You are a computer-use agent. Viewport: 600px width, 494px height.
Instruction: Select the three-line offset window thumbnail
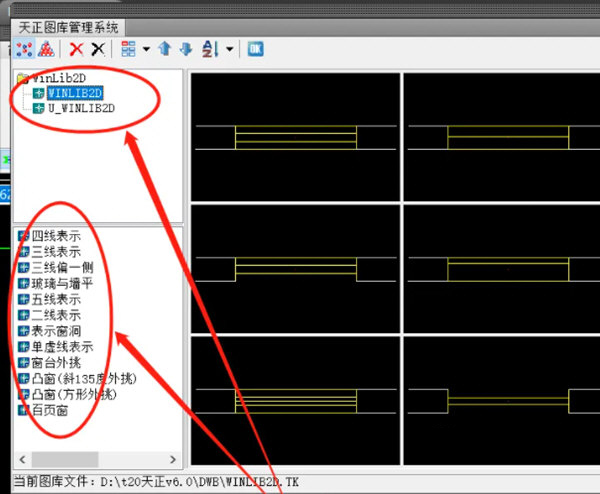(x=295, y=269)
